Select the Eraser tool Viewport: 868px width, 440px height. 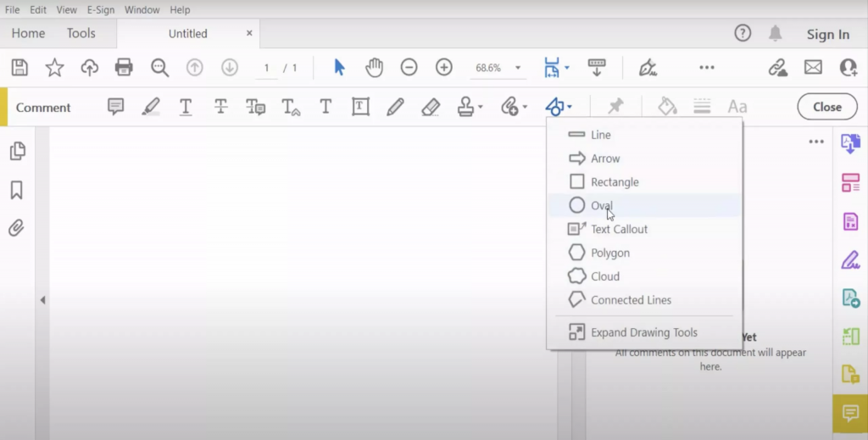[431, 107]
